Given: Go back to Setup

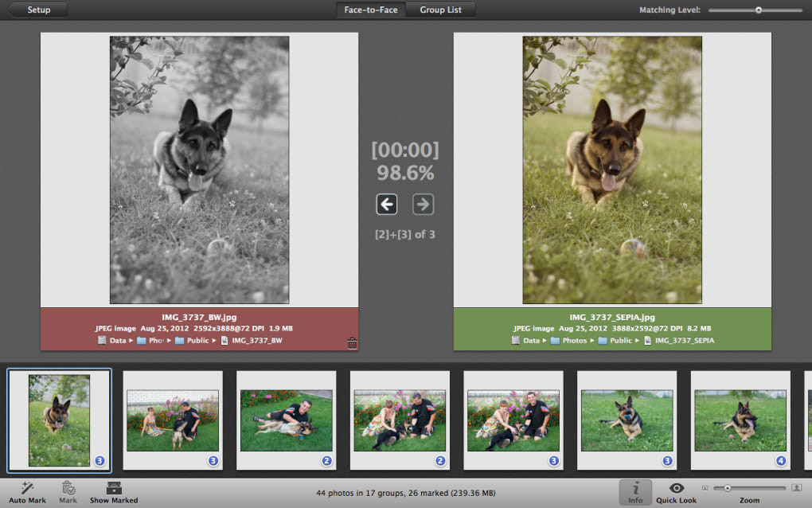Looking at the screenshot, I should pyautogui.click(x=37, y=10).
